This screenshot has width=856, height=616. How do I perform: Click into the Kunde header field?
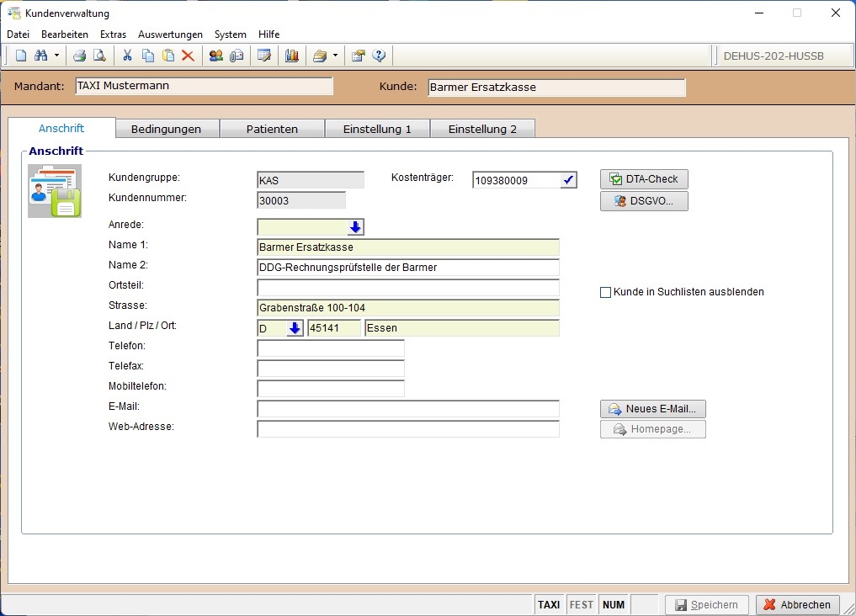[x=557, y=88]
